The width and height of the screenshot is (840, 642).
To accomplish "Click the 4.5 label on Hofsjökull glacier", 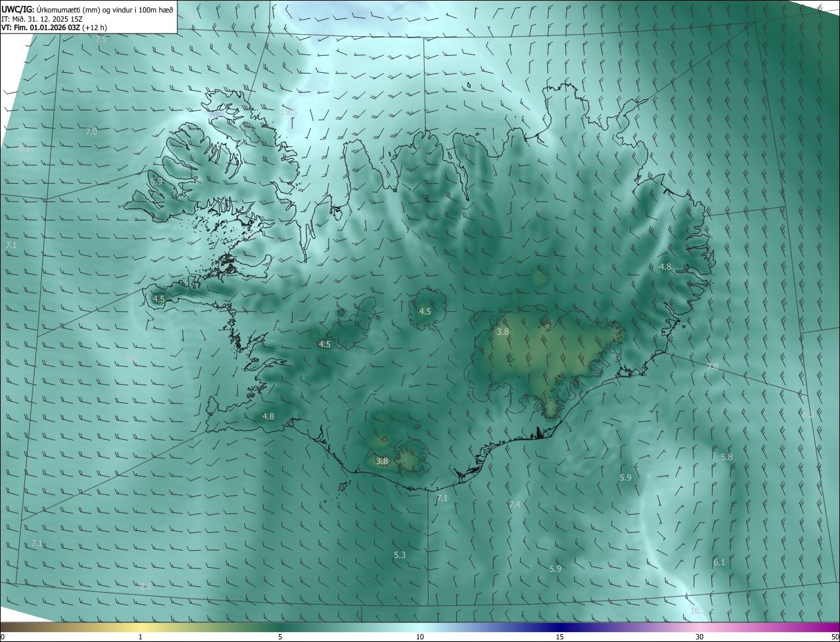I will point(425,311).
